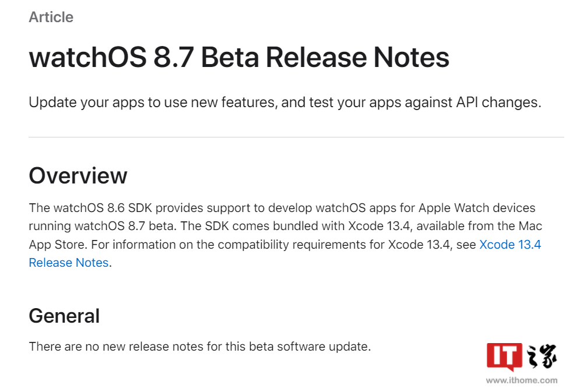Click the red IT logo icon
The width and height of the screenshot is (566, 392).
(x=504, y=356)
